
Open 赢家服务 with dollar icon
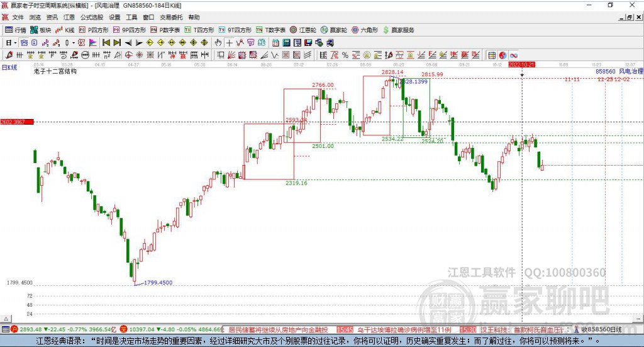click(398, 30)
